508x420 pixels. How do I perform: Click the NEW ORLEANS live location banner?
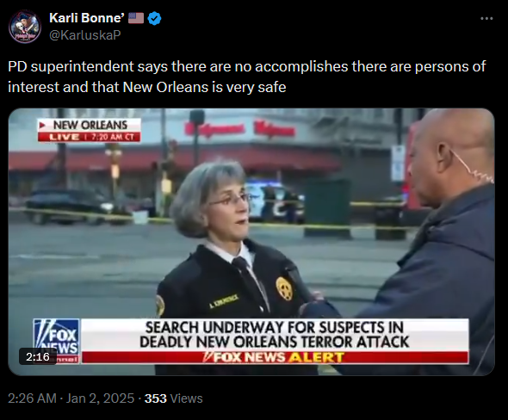tap(90, 125)
